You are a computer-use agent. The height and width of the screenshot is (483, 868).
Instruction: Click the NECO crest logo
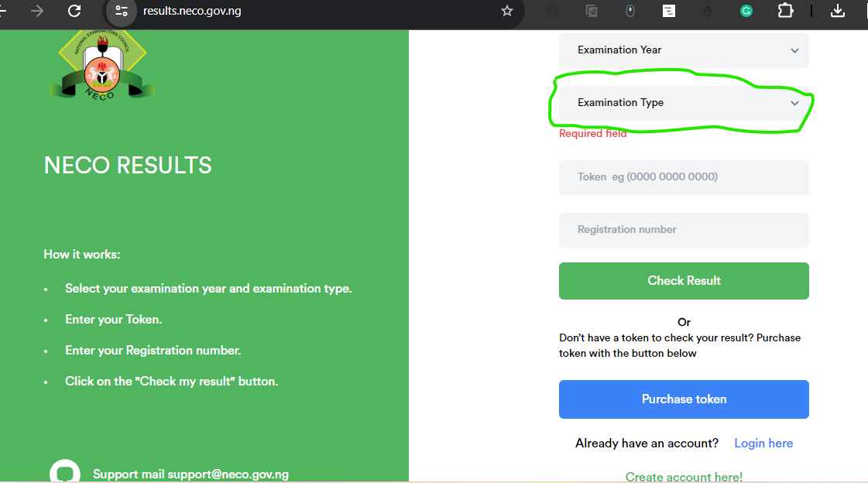(102, 66)
